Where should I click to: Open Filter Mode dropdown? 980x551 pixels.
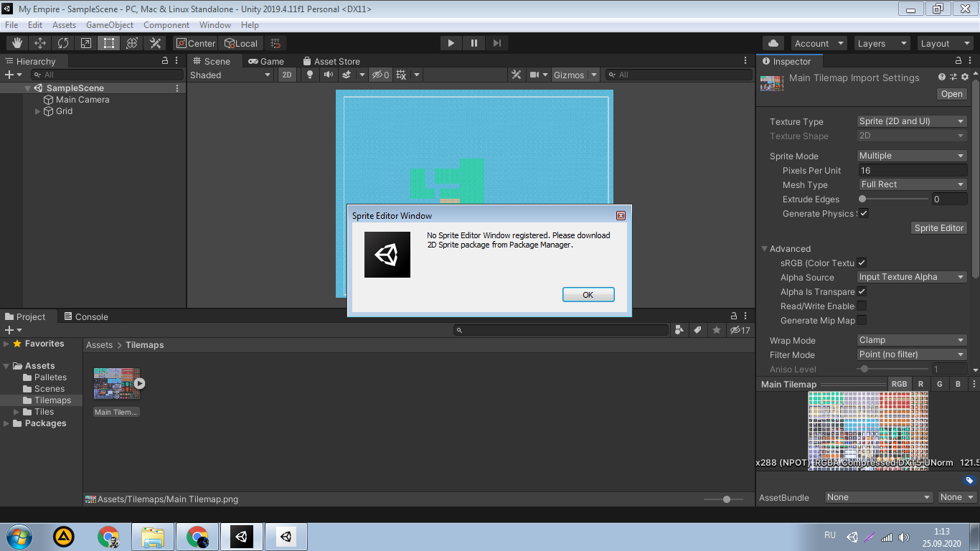pos(912,354)
